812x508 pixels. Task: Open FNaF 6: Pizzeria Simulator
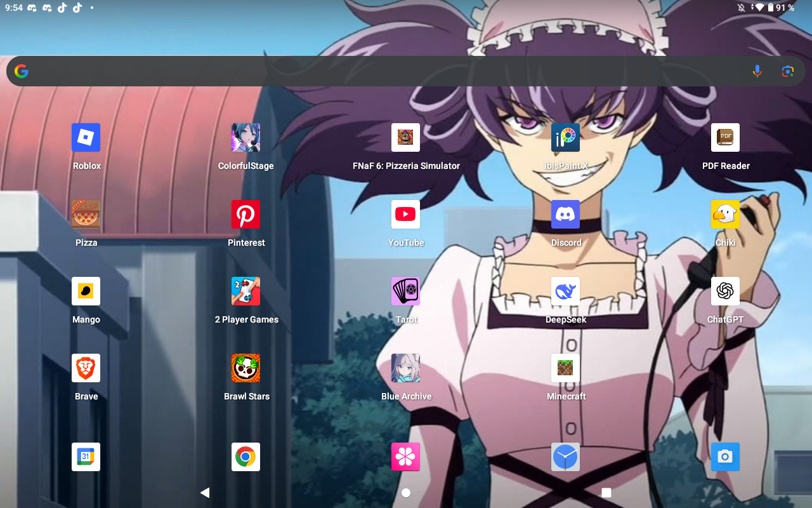(x=405, y=138)
